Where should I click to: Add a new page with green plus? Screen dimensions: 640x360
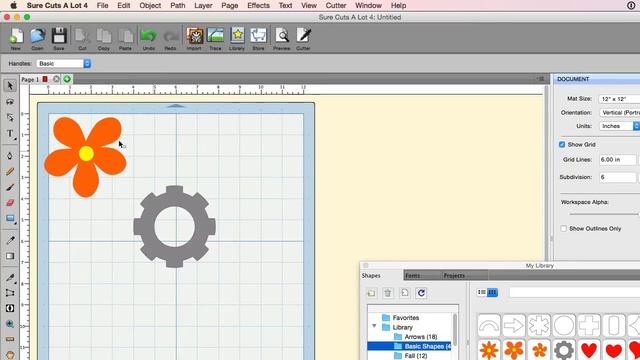[x=67, y=79]
